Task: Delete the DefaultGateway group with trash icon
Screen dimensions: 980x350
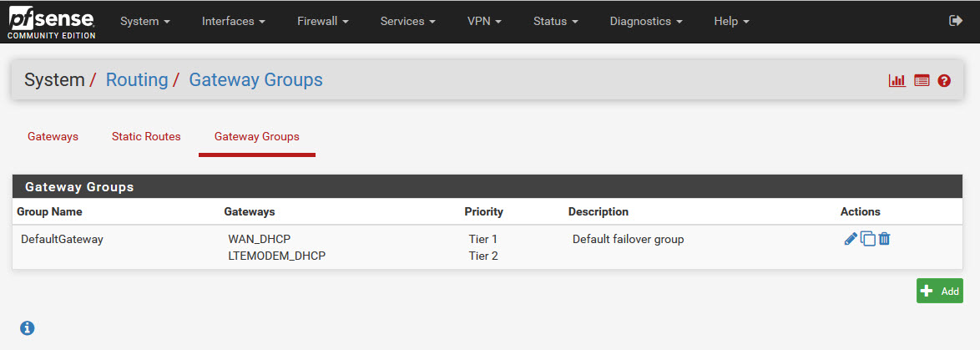Action: [885, 239]
